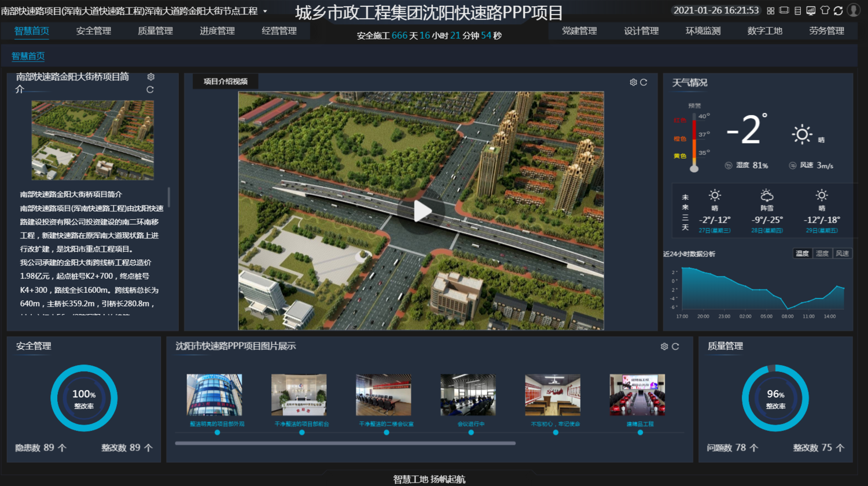The height and width of the screenshot is (486, 868).
Task: Select the 项目介绍视频 tab
Action: [225, 82]
